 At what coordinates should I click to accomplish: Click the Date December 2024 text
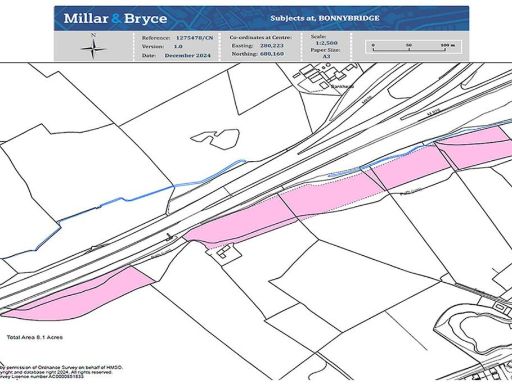coord(176,55)
